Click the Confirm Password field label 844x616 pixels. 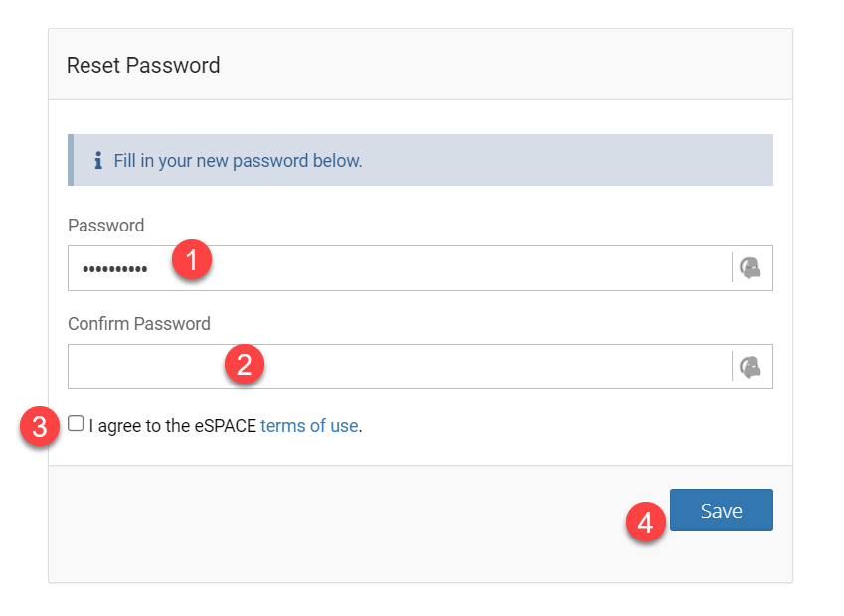point(139,324)
